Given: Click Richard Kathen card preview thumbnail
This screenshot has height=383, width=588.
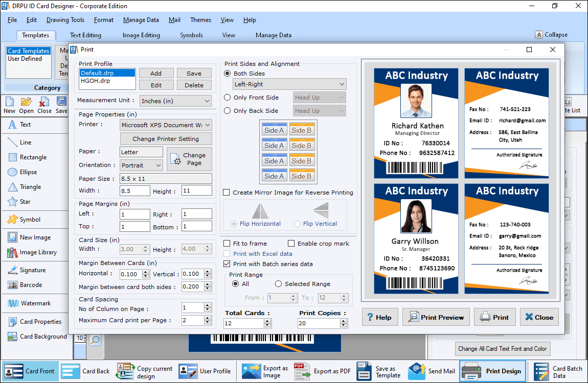Looking at the screenshot, I should (416, 123).
